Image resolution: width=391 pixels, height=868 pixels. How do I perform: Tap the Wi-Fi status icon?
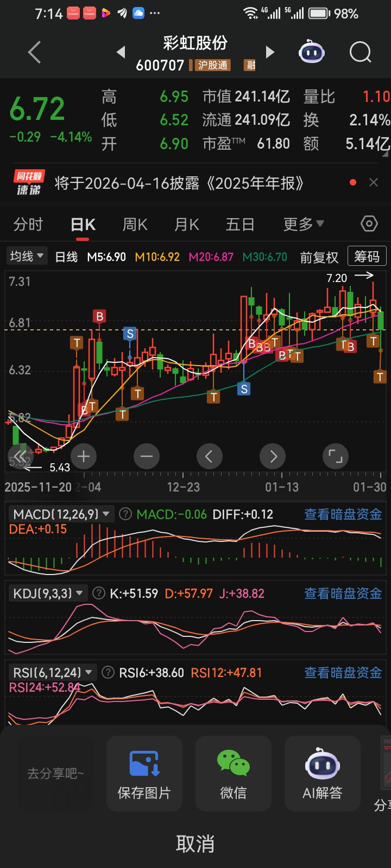pyautogui.click(x=251, y=13)
